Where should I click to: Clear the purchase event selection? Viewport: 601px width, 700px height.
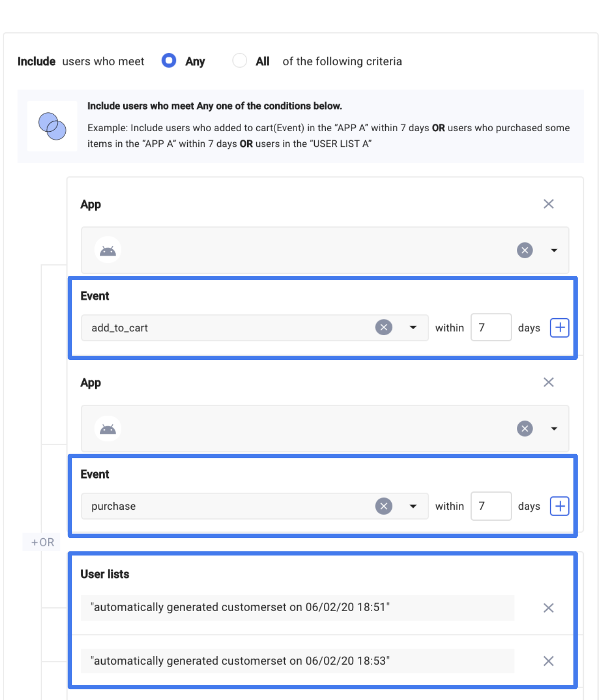click(x=384, y=506)
